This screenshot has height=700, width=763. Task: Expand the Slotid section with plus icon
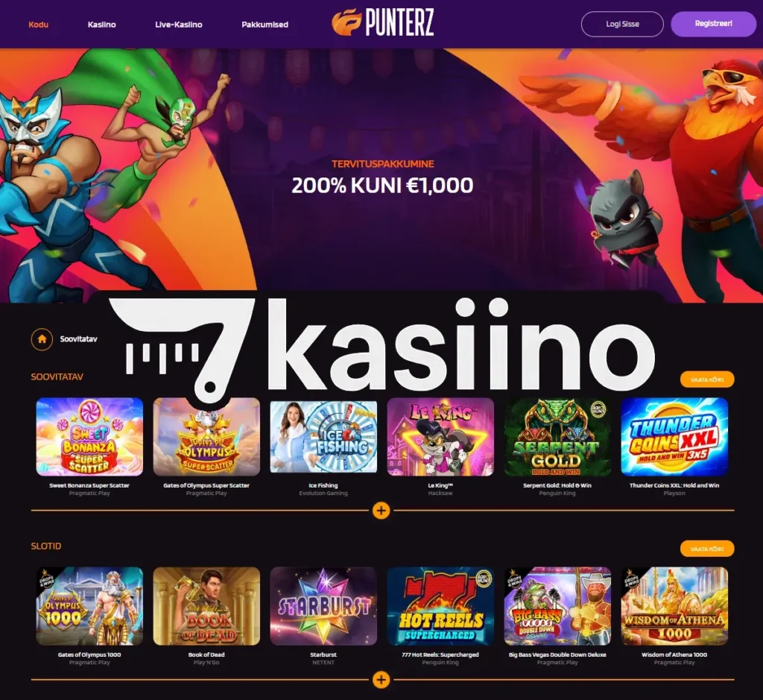381,680
